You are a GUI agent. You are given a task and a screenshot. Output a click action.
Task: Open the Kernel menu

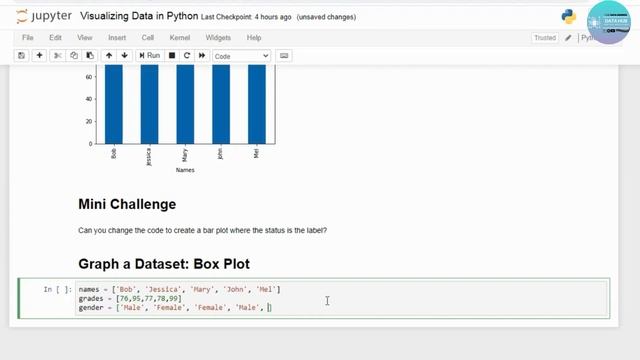click(x=180, y=38)
